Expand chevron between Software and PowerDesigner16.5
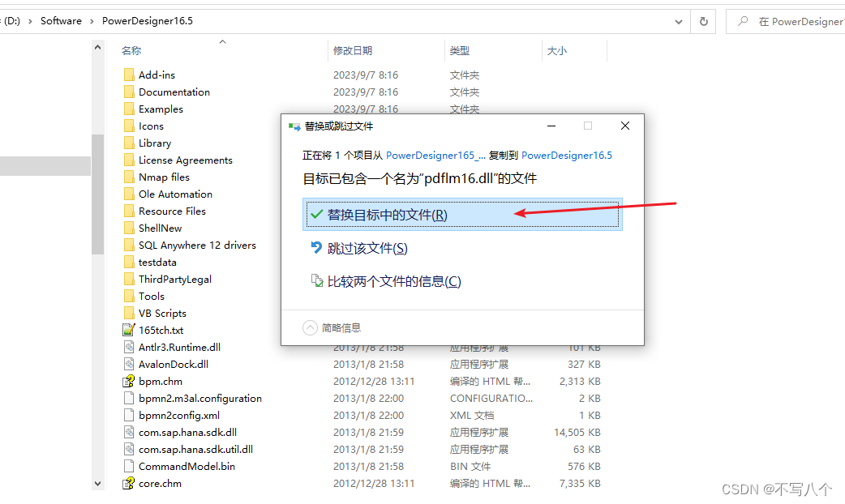The height and width of the screenshot is (504, 845). [92, 21]
